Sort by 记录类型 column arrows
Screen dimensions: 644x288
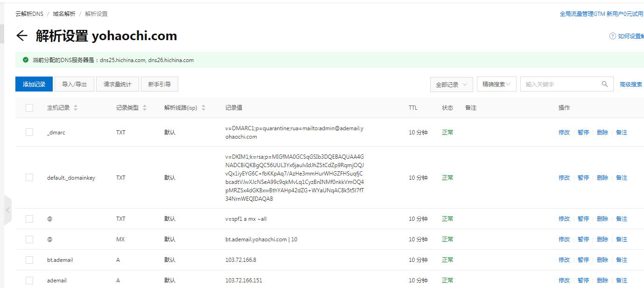pos(145,108)
